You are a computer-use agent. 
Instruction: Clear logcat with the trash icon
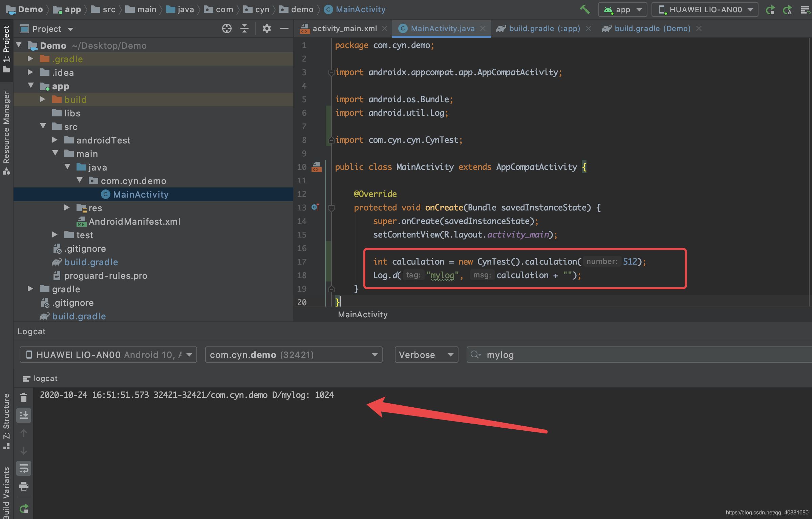24,398
